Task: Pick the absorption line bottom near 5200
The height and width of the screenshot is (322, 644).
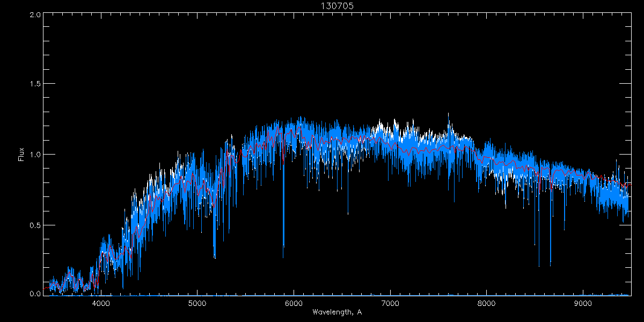Action: [x=215, y=258]
